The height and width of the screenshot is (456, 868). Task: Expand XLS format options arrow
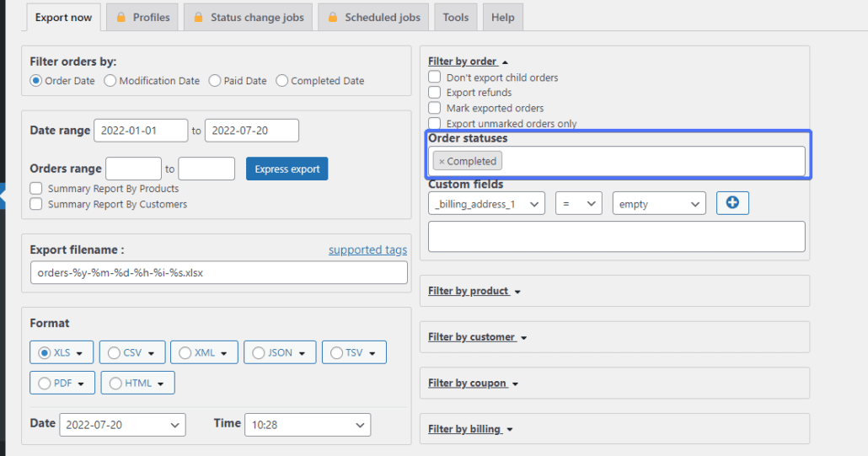pyautogui.click(x=80, y=353)
